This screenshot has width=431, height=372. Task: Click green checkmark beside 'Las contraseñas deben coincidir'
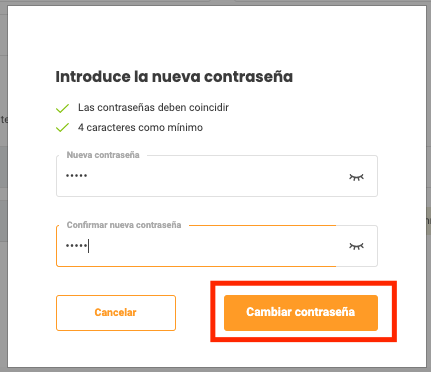62,108
